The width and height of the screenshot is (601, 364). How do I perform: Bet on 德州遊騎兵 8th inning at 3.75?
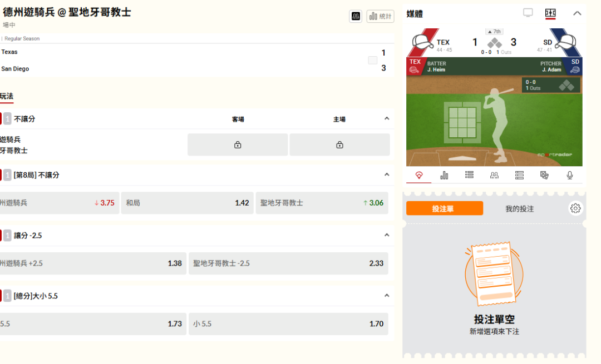(x=60, y=203)
